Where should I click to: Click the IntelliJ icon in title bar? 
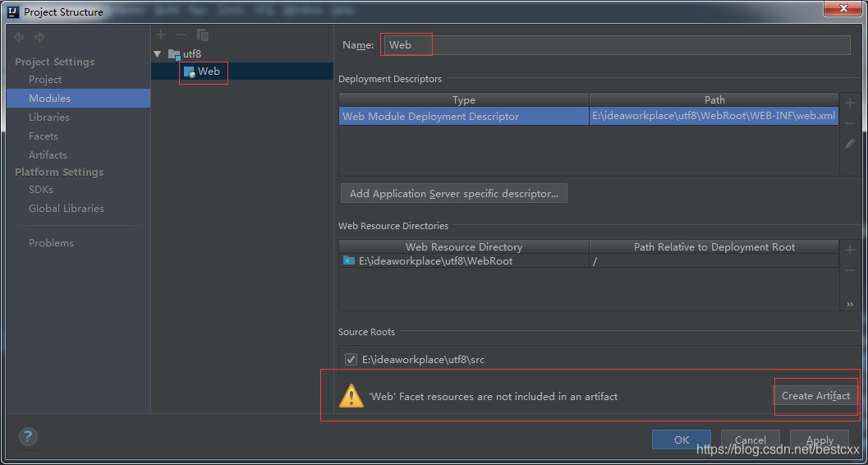tap(13, 11)
